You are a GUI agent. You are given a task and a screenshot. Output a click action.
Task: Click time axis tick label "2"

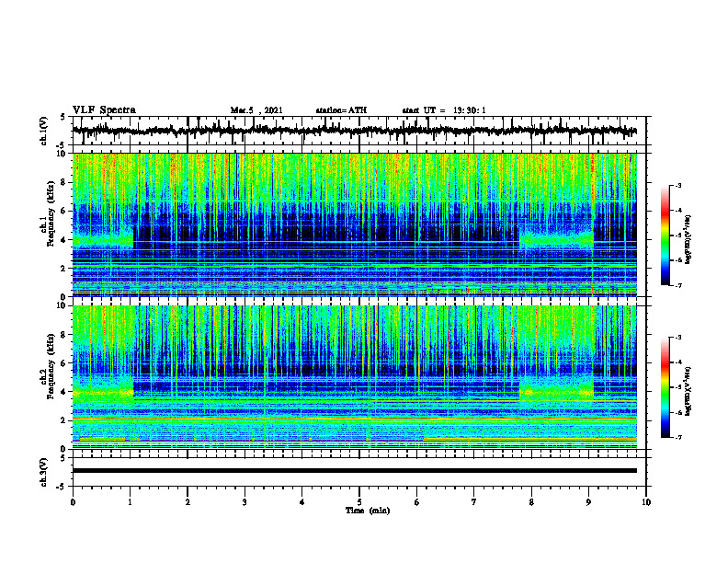click(x=188, y=501)
